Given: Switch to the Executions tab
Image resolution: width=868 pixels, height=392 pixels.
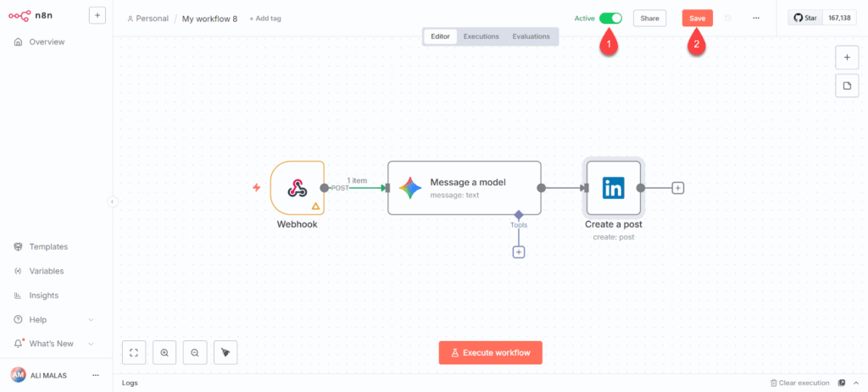Looking at the screenshot, I should coord(481,36).
